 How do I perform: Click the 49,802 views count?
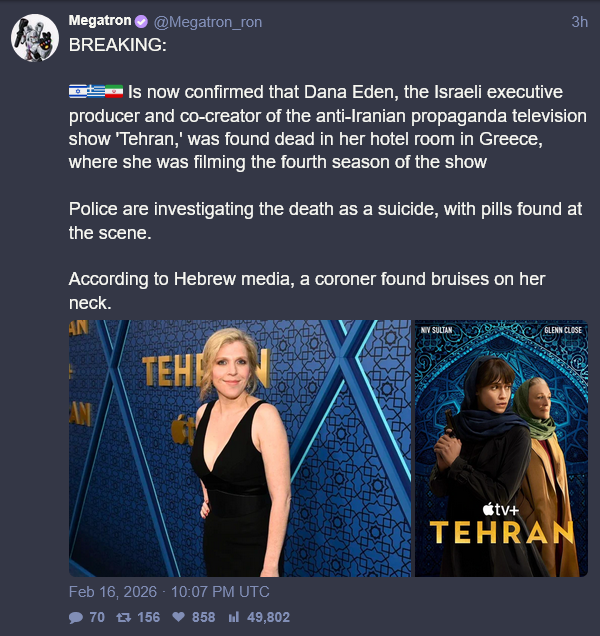point(268,617)
